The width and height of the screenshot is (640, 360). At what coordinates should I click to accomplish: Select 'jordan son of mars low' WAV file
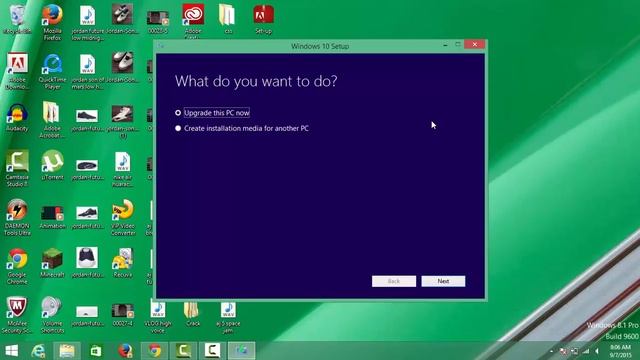pos(87,71)
